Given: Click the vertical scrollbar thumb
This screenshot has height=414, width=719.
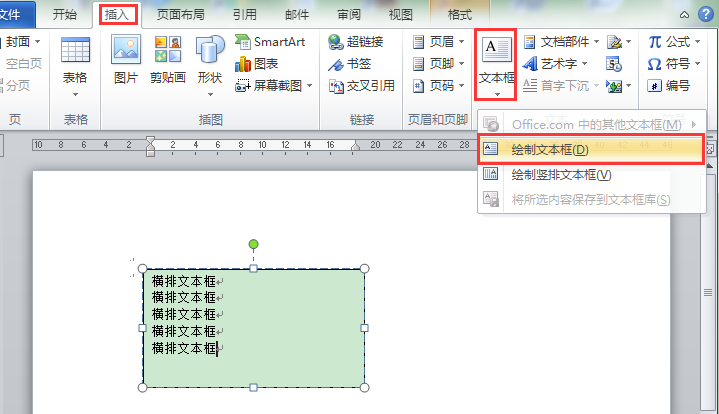Looking at the screenshot, I should 708,292.
